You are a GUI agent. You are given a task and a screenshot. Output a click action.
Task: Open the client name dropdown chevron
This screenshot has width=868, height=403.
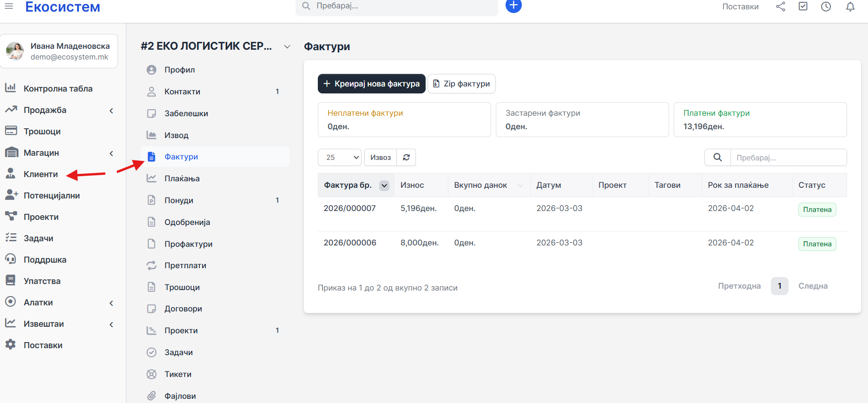[x=287, y=46]
